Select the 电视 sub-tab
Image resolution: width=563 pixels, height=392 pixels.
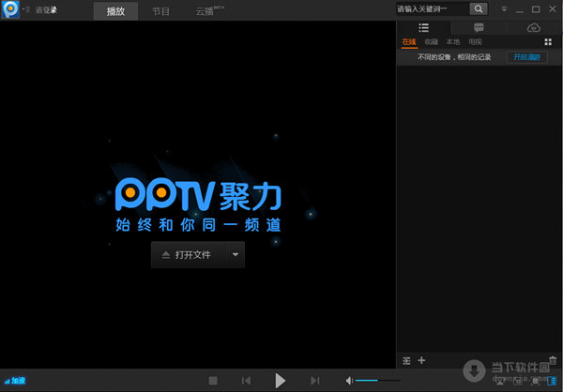click(x=475, y=42)
